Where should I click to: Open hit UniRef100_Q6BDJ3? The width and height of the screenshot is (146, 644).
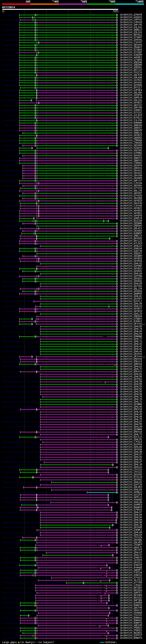coord(131,30)
